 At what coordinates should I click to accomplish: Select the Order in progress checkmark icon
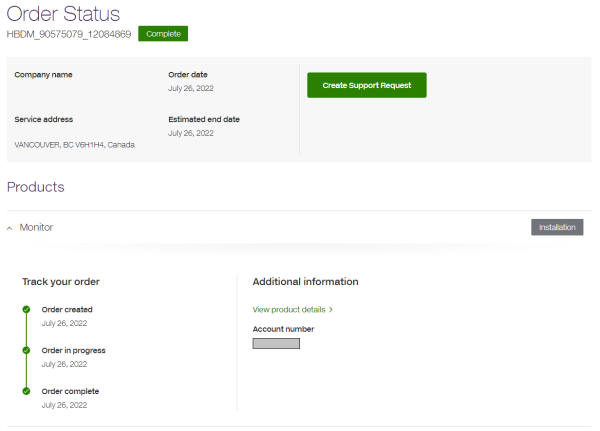click(x=26, y=350)
